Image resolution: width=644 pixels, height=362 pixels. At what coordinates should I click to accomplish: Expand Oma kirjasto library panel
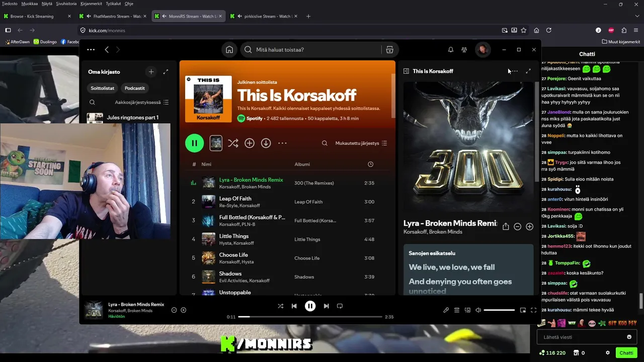click(166, 72)
